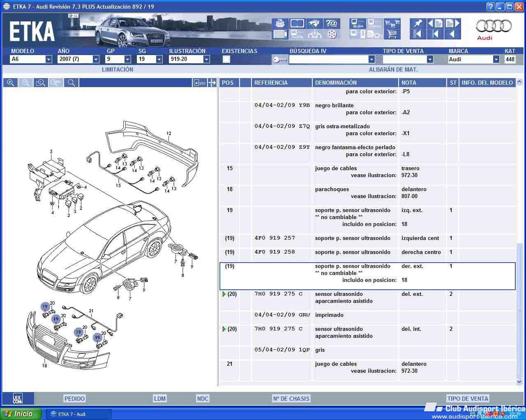Jump to first with double-bar arrow icon
526x420 pixels.
click(x=418, y=34)
